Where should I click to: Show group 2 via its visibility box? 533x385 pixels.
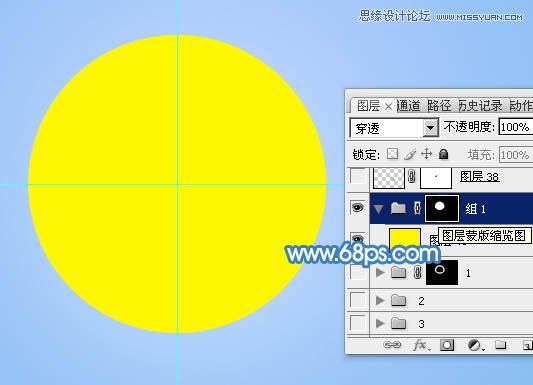click(x=358, y=300)
